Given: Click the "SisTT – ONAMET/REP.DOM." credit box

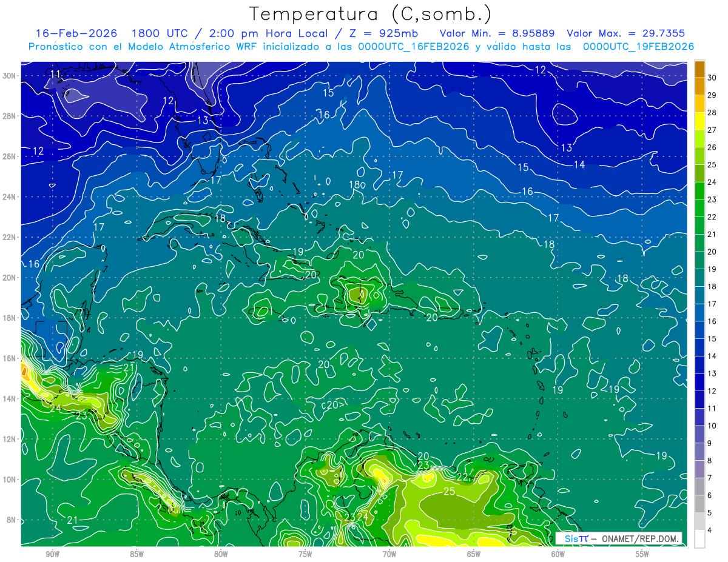Looking at the screenshot, I should click(x=619, y=538).
